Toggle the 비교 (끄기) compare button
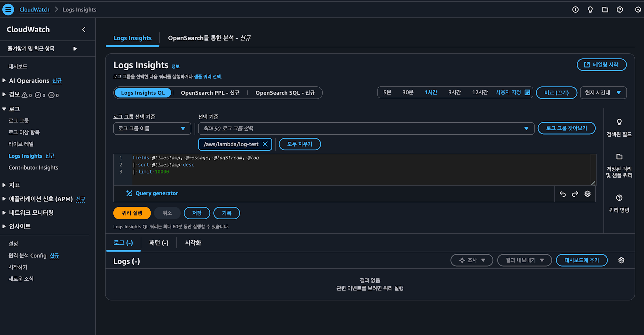Viewport: 644px width, 335px height. 556,93
